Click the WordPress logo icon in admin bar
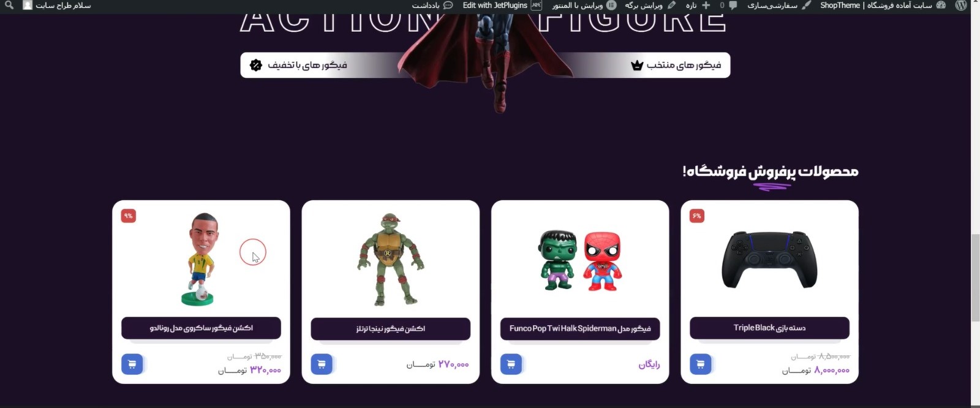The height and width of the screenshot is (408, 980). (960, 6)
